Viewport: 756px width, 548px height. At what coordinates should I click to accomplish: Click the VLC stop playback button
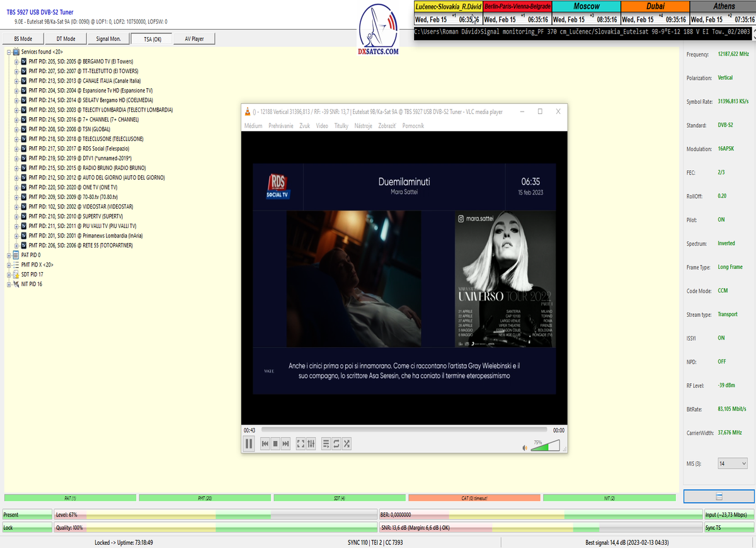point(275,444)
